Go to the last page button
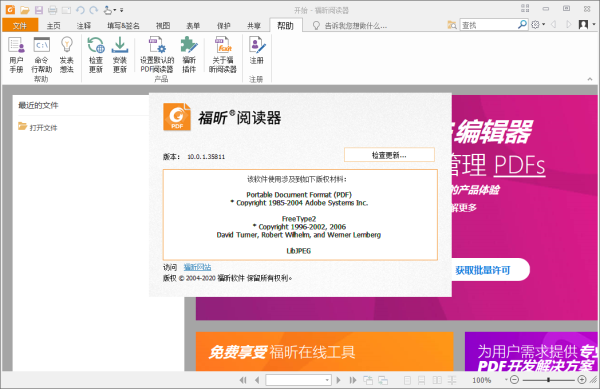The image size is (600, 389). click(352, 380)
